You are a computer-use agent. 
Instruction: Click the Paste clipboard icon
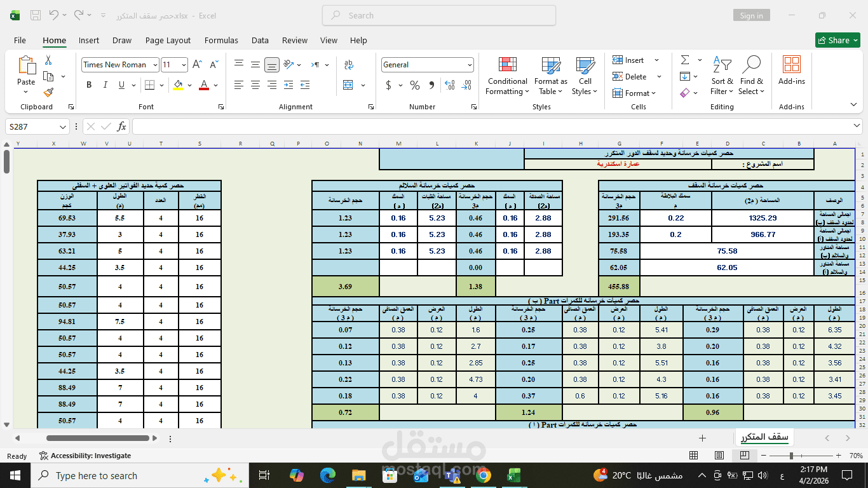click(26, 65)
